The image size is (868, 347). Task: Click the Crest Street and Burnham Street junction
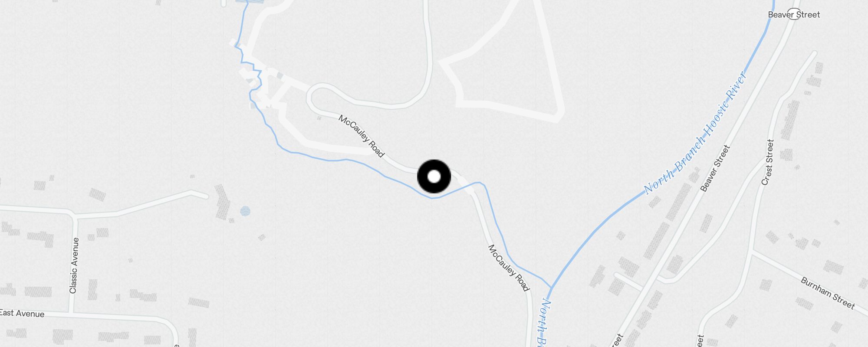click(753, 251)
